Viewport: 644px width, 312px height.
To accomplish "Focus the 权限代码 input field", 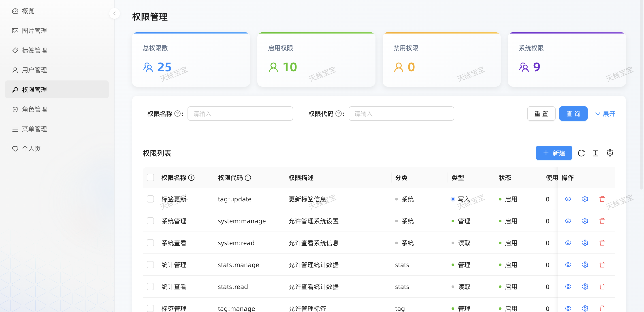I will coord(401,114).
